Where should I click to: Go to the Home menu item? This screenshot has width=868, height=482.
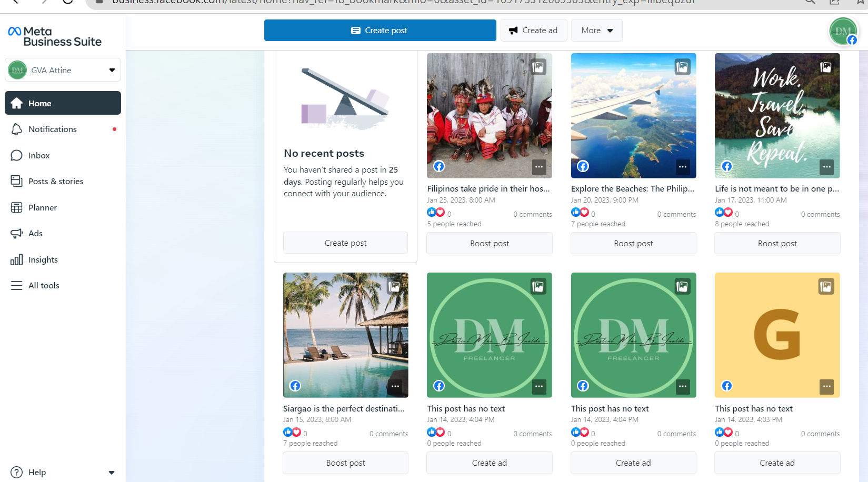coord(63,103)
